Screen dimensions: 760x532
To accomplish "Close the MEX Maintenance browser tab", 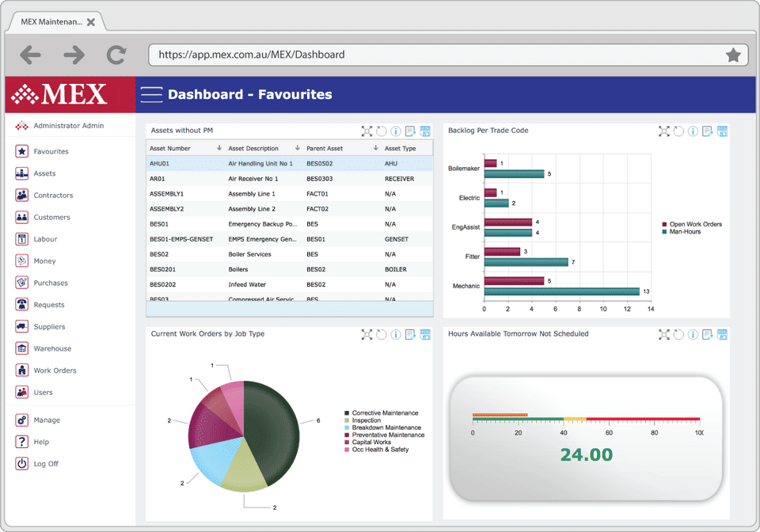I will (x=90, y=22).
